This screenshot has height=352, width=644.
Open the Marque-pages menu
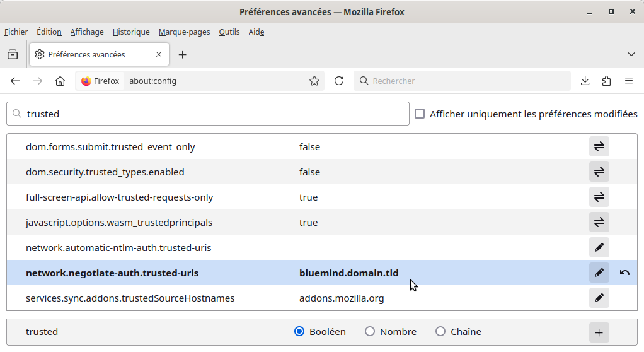(184, 32)
